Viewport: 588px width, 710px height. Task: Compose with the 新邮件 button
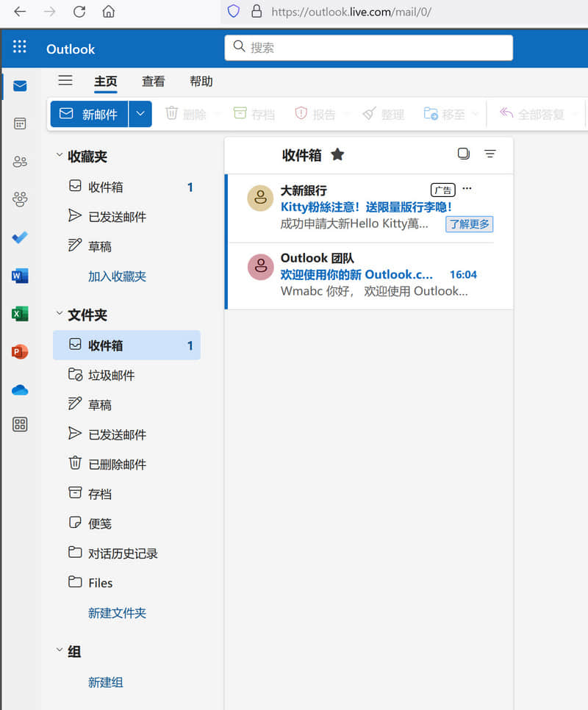pyautogui.click(x=89, y=114)
